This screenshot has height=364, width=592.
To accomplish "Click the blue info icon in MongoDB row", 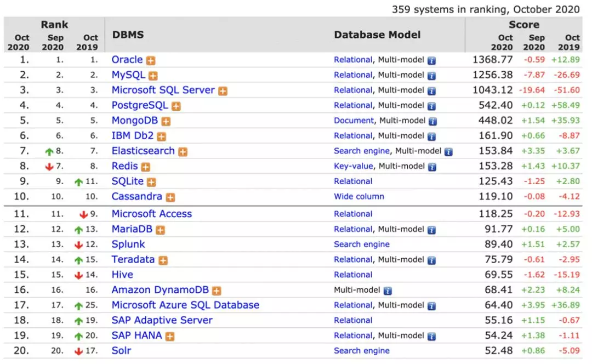I will (x=432, y=121).
